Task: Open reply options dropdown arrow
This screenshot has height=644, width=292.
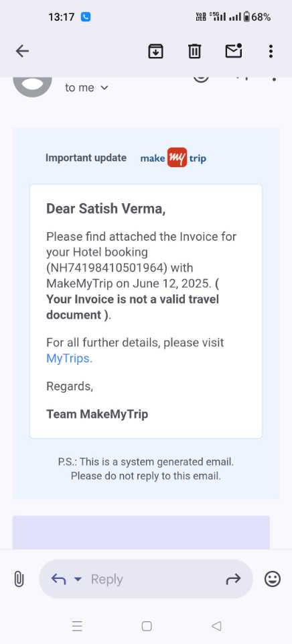Action: 78,579
